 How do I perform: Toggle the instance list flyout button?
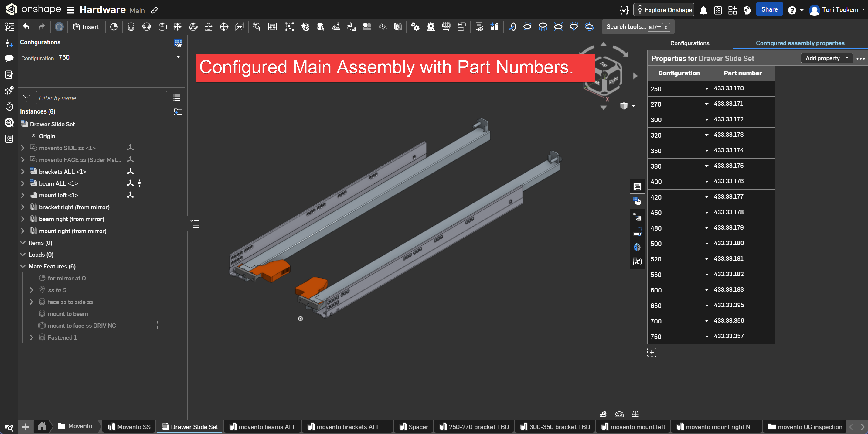[195, 224]
